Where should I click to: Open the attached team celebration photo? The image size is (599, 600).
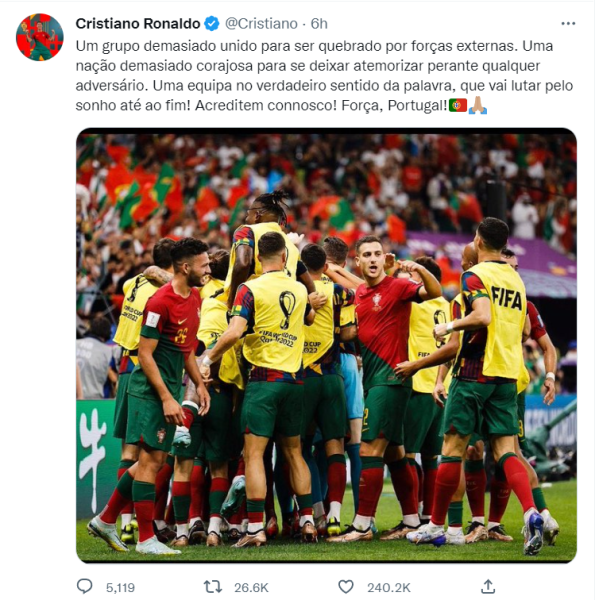[x=326, y=345]
